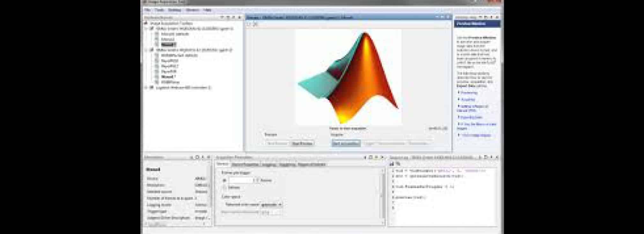
Task: Click the Session Log panel maximize icon
Action: click(486, 157)
